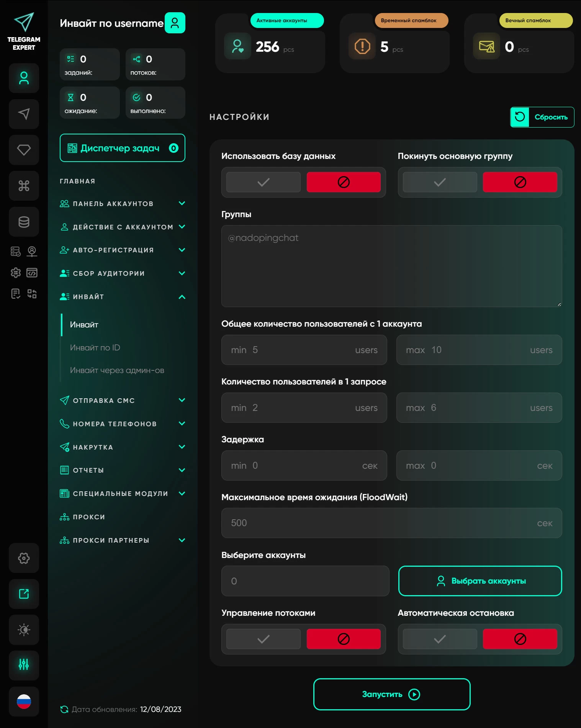Open settings gear in lower sidebar
This screenshot has height=728, width=581.
24,558
